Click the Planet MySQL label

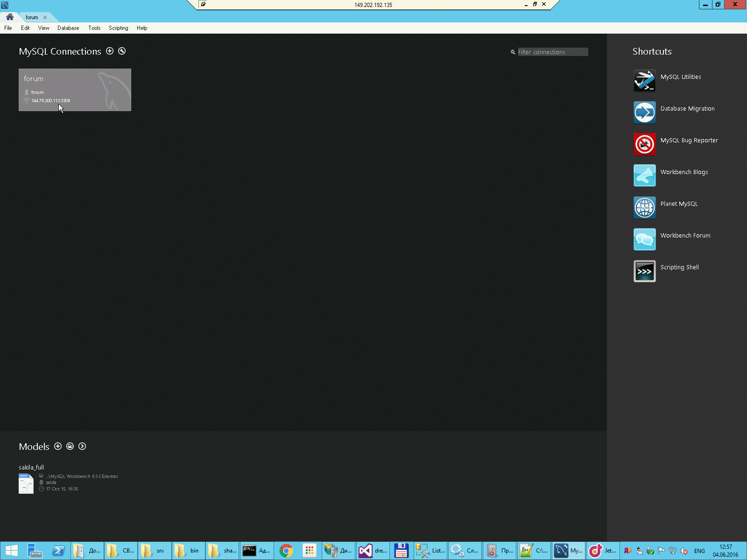pos(679,204)
